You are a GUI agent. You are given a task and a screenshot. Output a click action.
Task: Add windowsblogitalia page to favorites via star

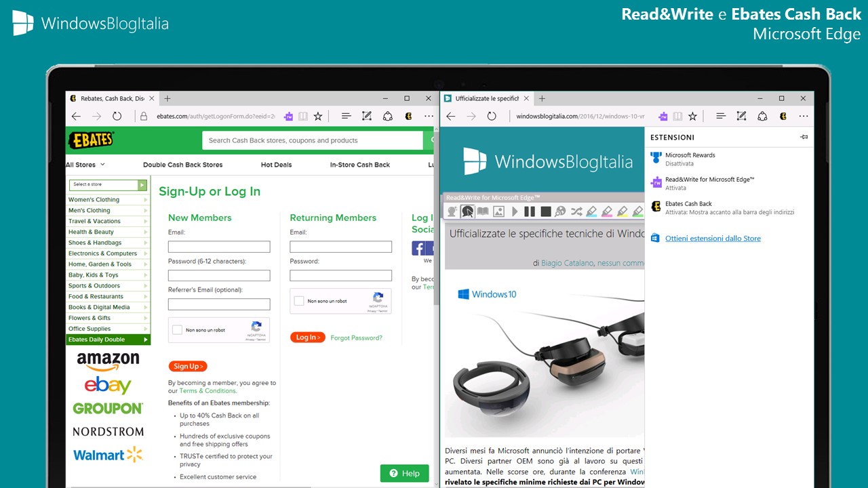(x=692, y=116)
